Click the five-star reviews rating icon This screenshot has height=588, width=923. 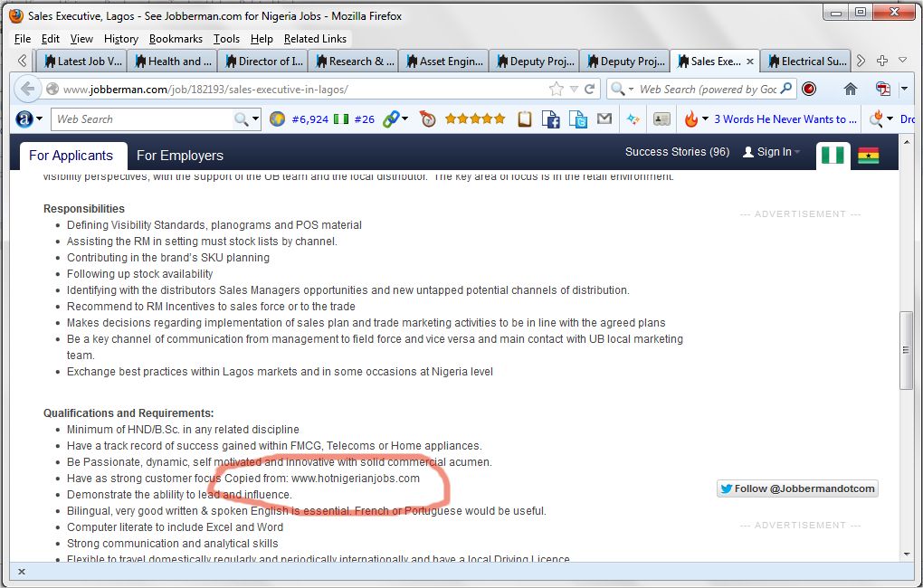475,119
